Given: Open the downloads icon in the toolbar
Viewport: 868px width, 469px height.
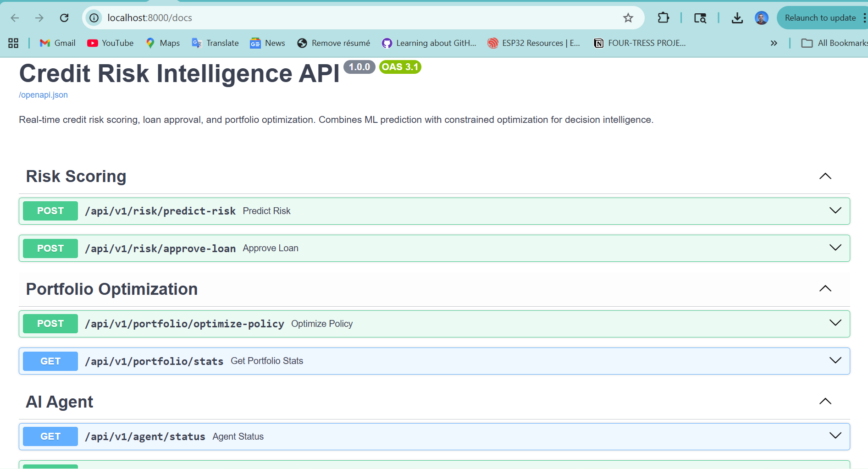Looking at the screenshot, I should pos(737,18).
